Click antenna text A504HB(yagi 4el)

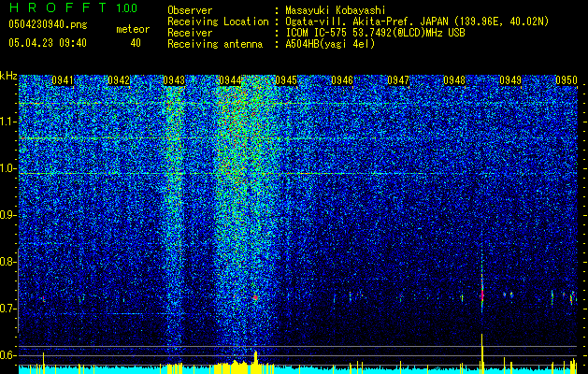pyautogui.click(x=330, y=44)
